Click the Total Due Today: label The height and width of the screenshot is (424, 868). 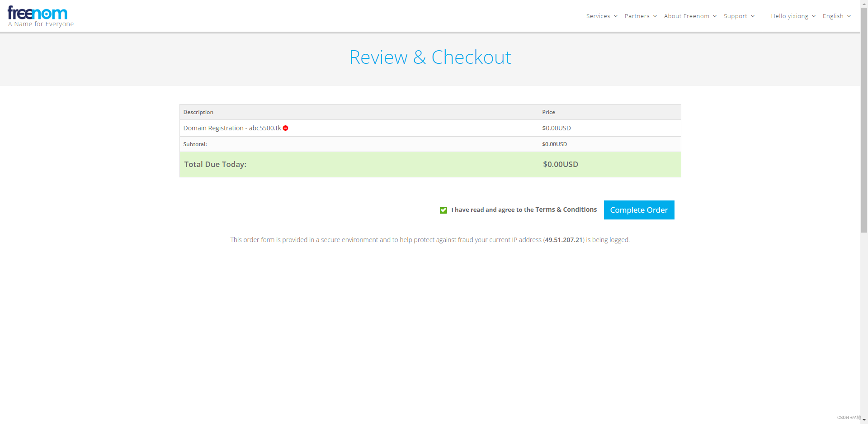(215, 164)
